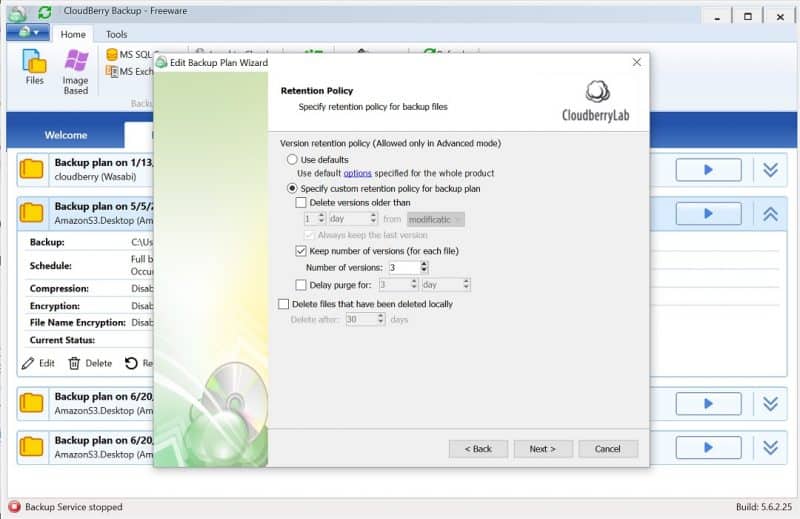The image size is (800, 519).
Task: Click the Backup Service stopped status text
Action: point(74,507)
